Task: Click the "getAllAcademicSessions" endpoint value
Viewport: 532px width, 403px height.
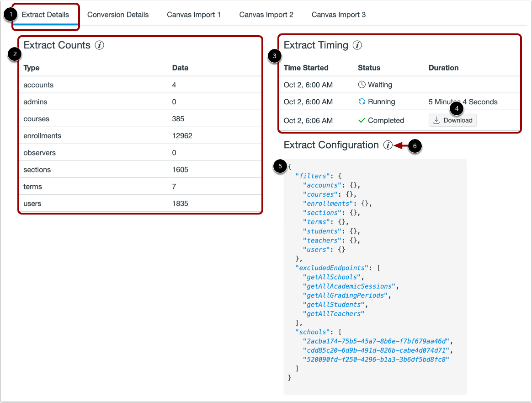Action: click(349, 286)
